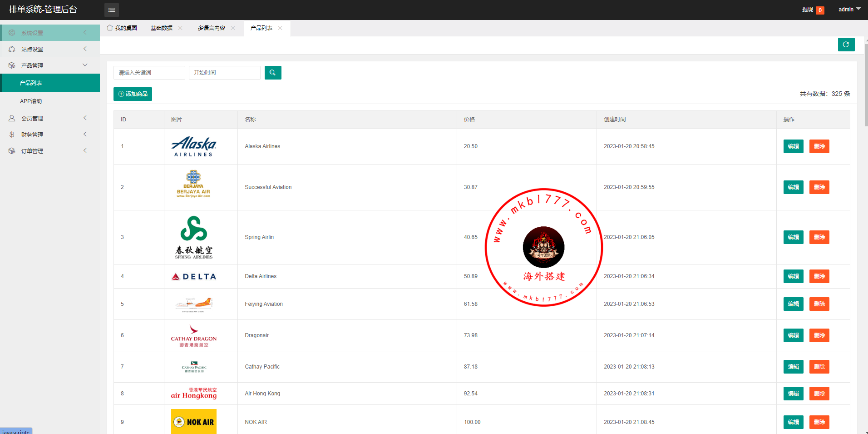Click the 站点设置 sidebar icon
Viewport: 868px width, 434px height.
pyautogui.click(x=12, y=49)
